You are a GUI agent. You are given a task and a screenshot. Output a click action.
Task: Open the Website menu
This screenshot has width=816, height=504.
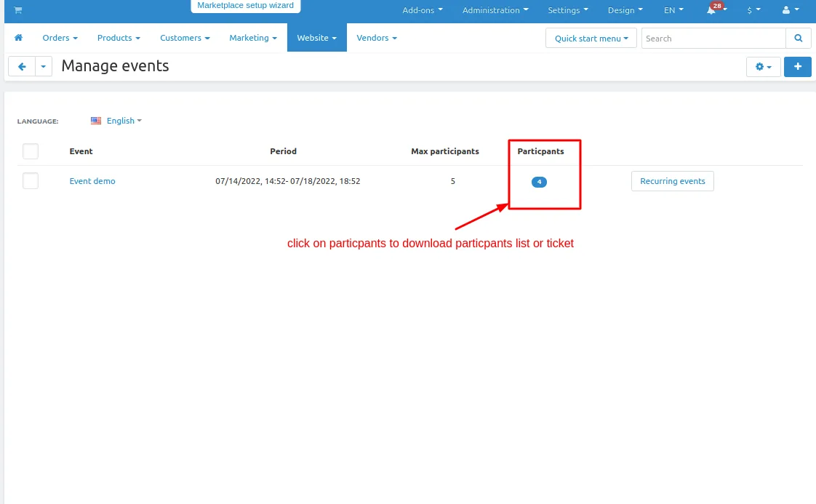click(317, 38)
